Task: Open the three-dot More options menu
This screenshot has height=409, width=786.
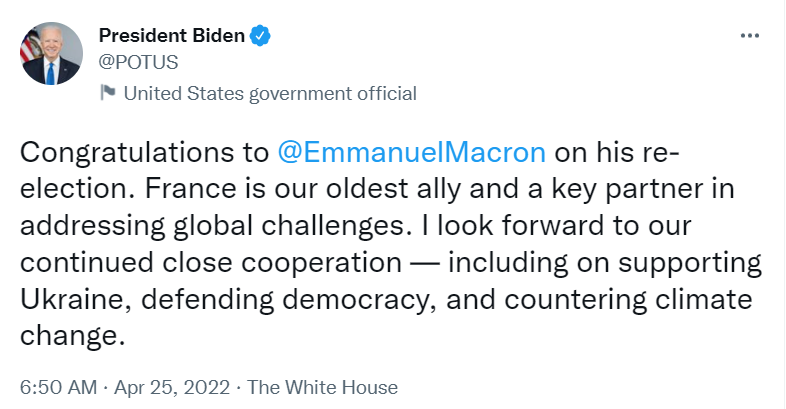Action: pyautogui.click(x=750, y=36)
